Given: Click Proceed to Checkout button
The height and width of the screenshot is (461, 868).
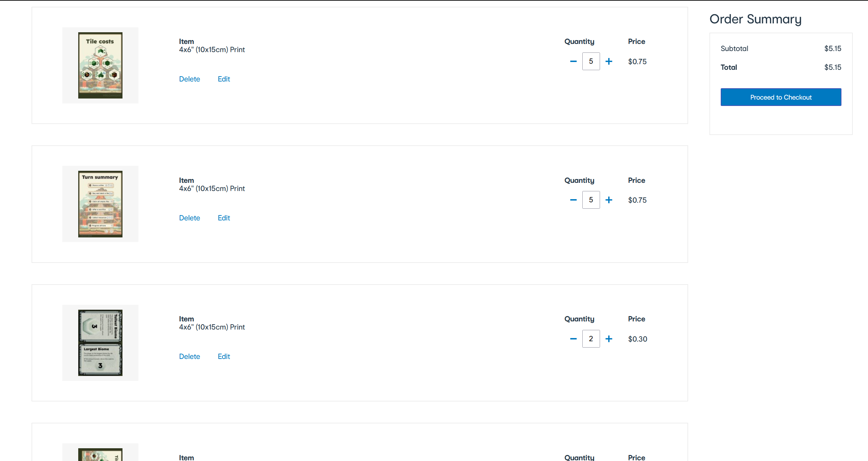Looking at the screenshot, I should click(781, 97).
